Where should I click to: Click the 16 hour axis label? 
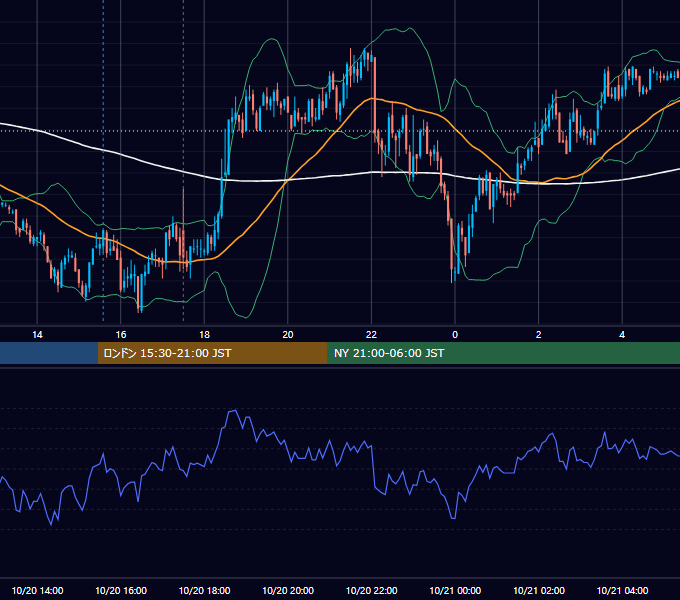click(x=121, y=335)
